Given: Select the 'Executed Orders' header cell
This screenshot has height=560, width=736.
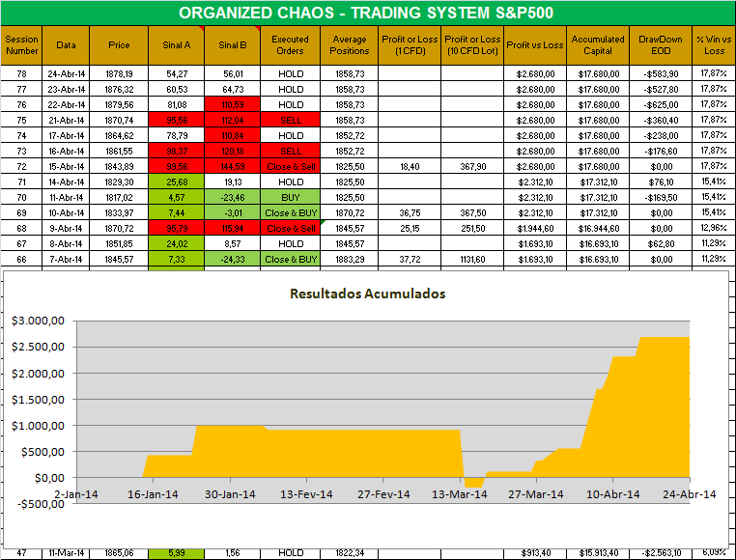Looking at the screenshot, I should coord(290,45).
